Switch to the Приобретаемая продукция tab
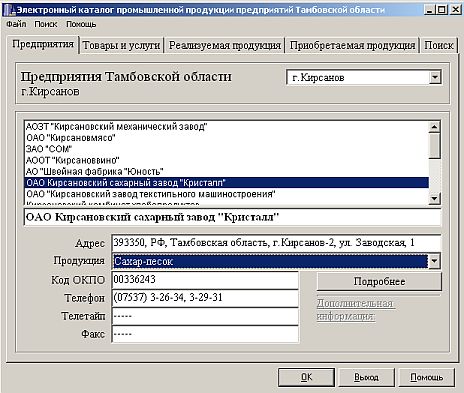Image resolution: width=464 pixels, height=393 pixels. (353, 45)
